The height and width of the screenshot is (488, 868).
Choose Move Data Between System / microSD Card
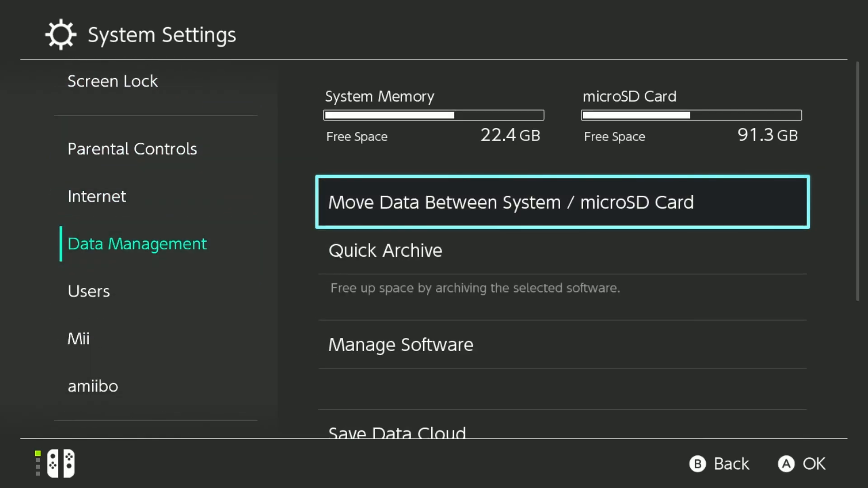pos(562,202)
